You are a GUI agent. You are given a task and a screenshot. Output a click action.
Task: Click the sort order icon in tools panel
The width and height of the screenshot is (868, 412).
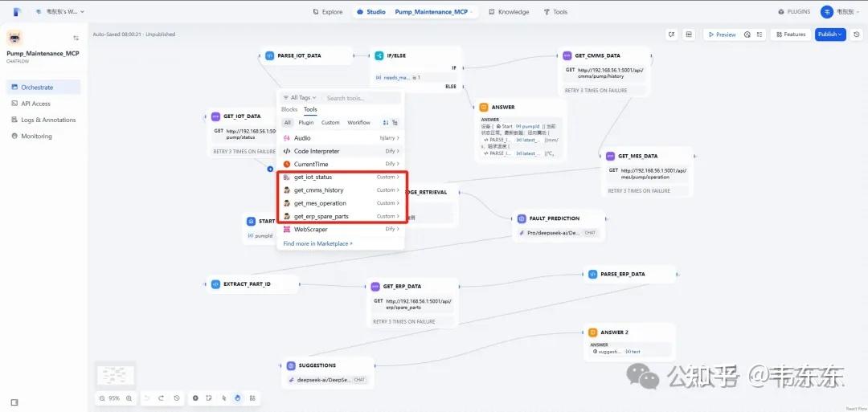(385, 123)
